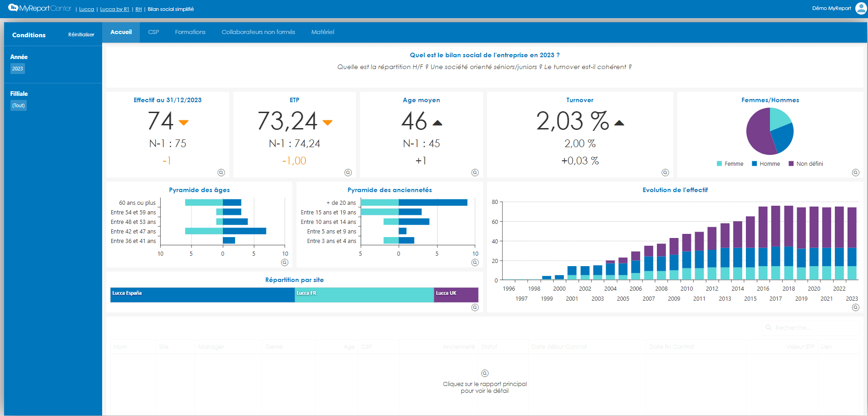
Task: Switch to the CSP tab
Action: coord(153,32)
